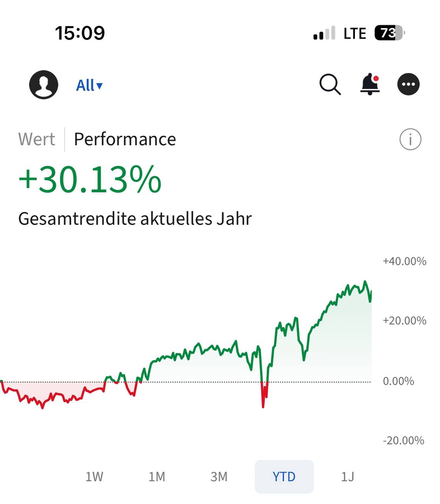Choose the 1M time range
The image size is (440, 504).
click(157, 477)
